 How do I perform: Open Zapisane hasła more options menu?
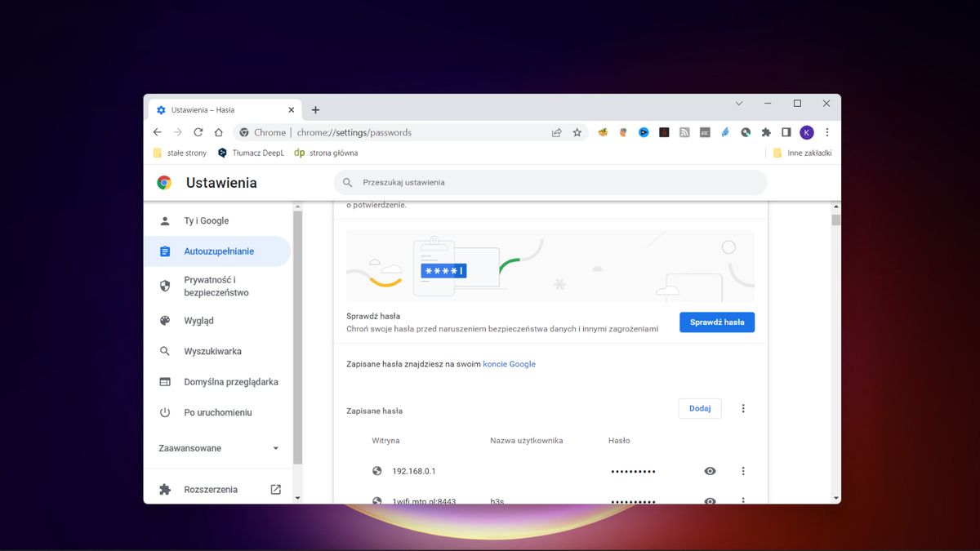point(743,407)
